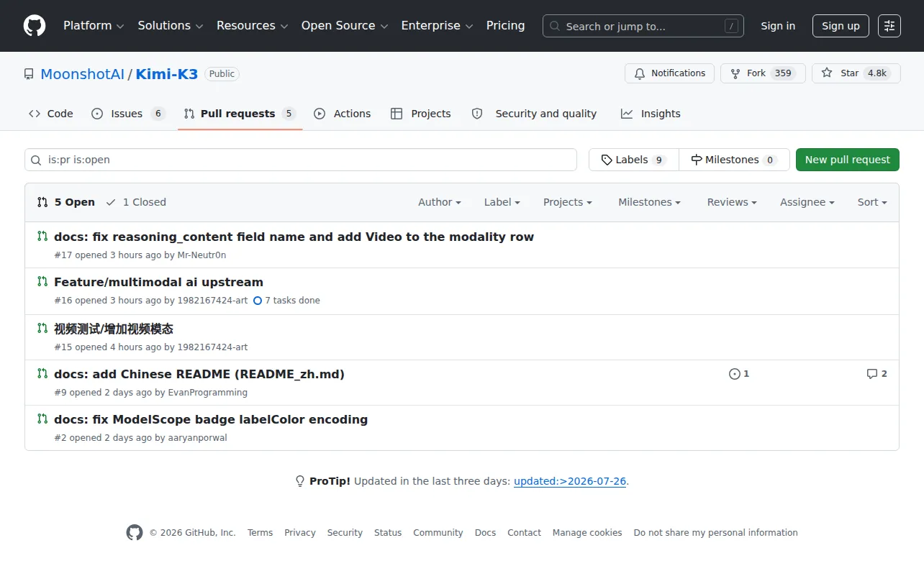The image size is (924, 571).
Task: Expand the Solutions menu
Action: click(171, 26)
